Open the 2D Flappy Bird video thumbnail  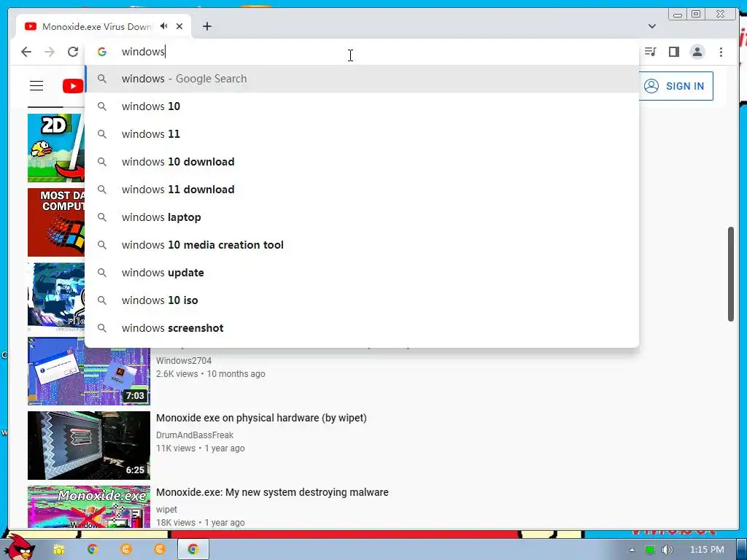coord(56,148)
